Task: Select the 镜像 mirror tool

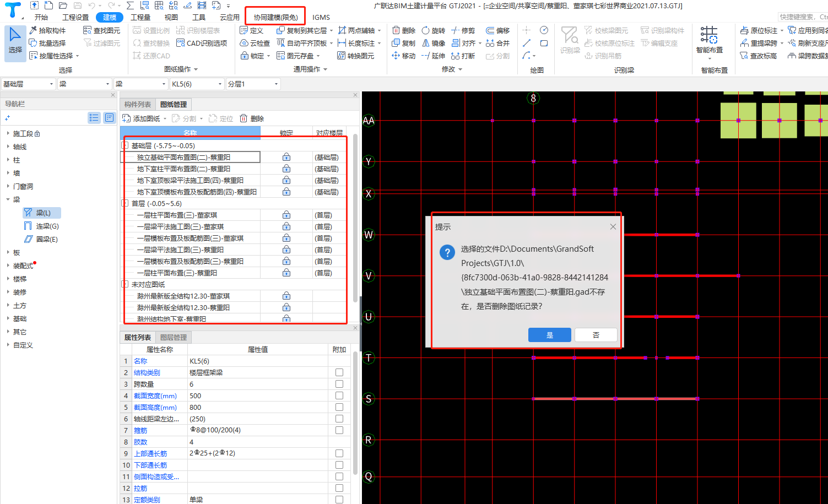Action: (x=433, y=43)
